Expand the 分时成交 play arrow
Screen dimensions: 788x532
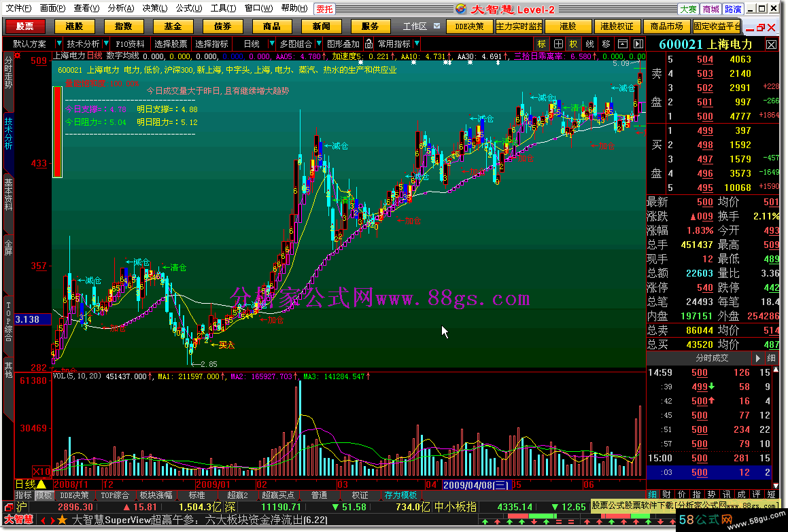click(x=758, y=358)
